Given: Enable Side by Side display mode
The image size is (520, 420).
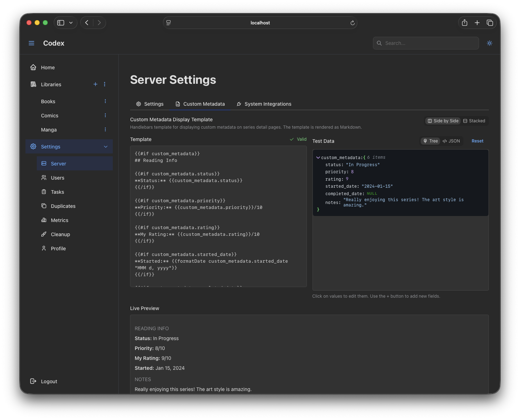Looking at the screenshot, I should click(442, 121).
